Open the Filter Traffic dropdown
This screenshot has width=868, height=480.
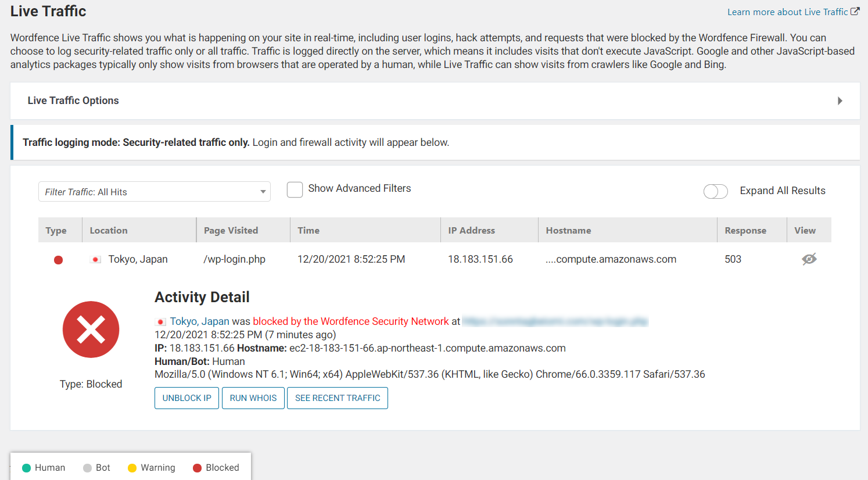pyautogui.click(x=155, y=192)
